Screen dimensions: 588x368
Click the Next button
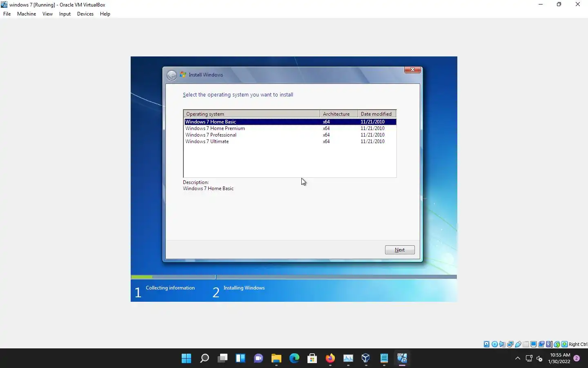[x=400, y=250]
